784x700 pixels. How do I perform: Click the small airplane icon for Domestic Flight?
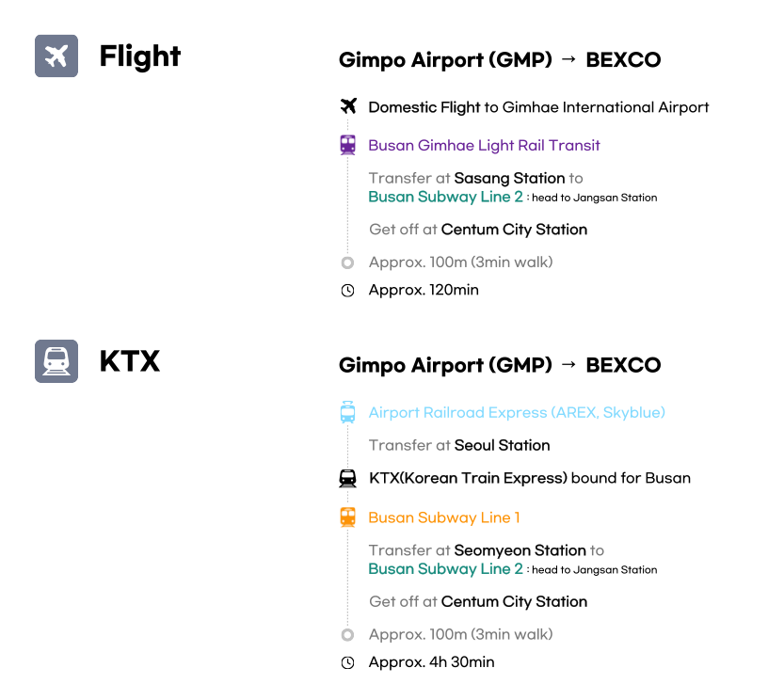pyautogui.click(x=348, y=106)
